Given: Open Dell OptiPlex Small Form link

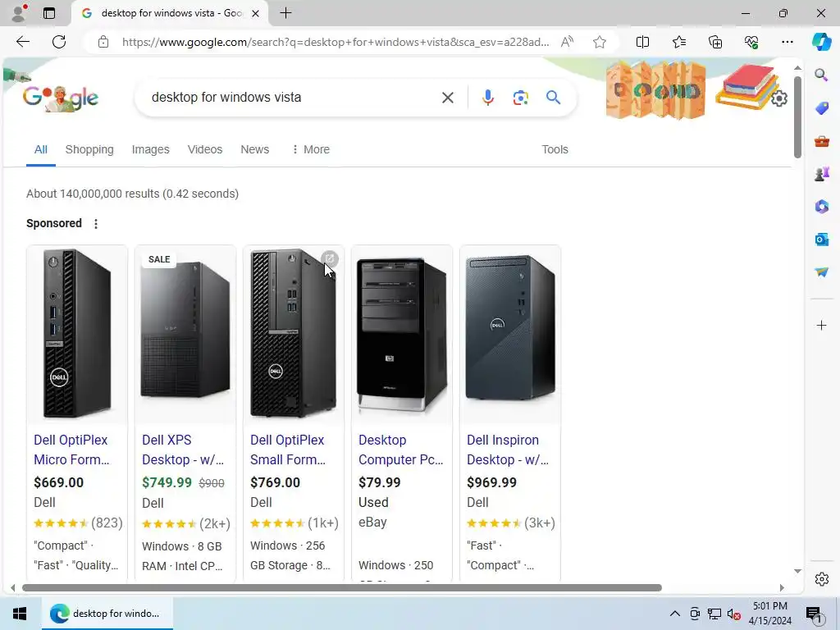Looking at the screenshot, I should point(288,450).
